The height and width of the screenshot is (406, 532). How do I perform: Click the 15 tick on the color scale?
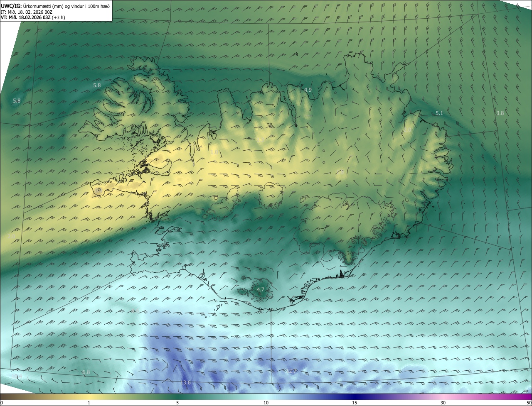pyautogui.click(x=355, y=403)
